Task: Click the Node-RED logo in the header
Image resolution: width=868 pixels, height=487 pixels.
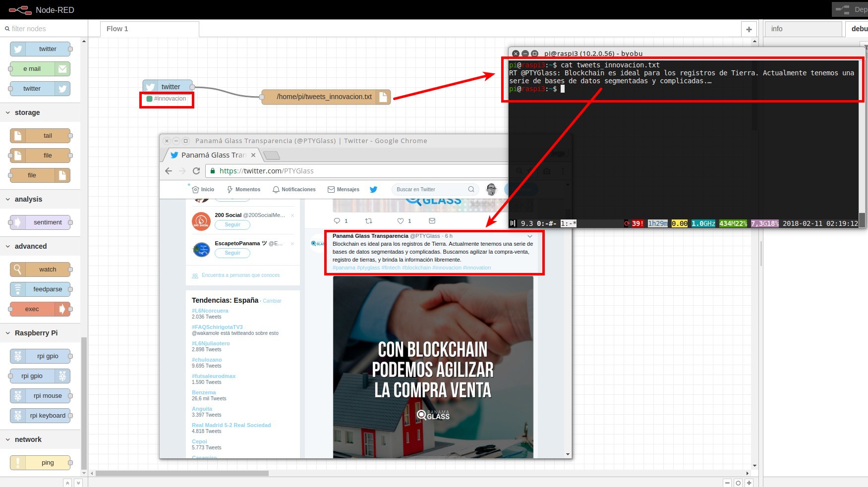Action: (x=20, y=10)
